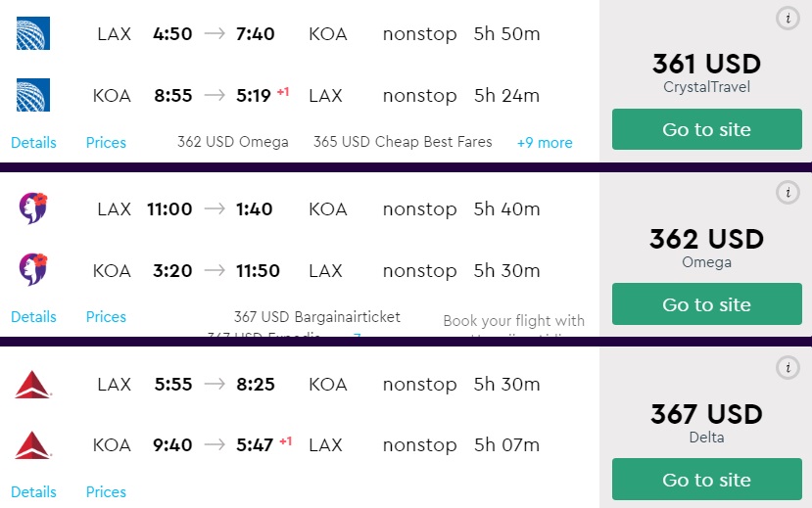The width and height of the screenshot is (812, 508).
Task: Click Delta logo on KOA 9:40 return
Action: 33,445
